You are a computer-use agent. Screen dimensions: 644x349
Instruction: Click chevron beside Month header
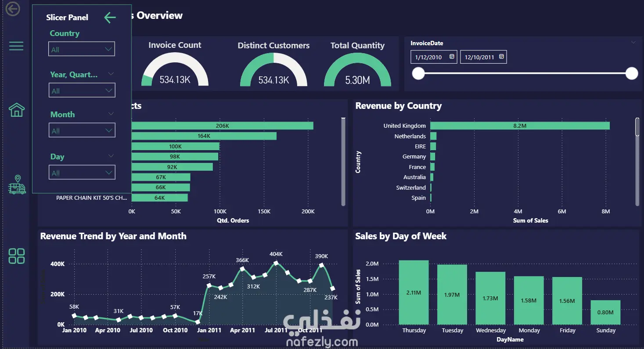[x=111, y=114]
